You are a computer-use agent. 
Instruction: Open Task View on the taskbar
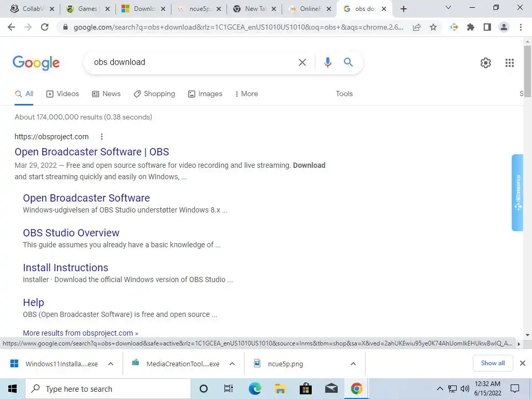(229, 389)
